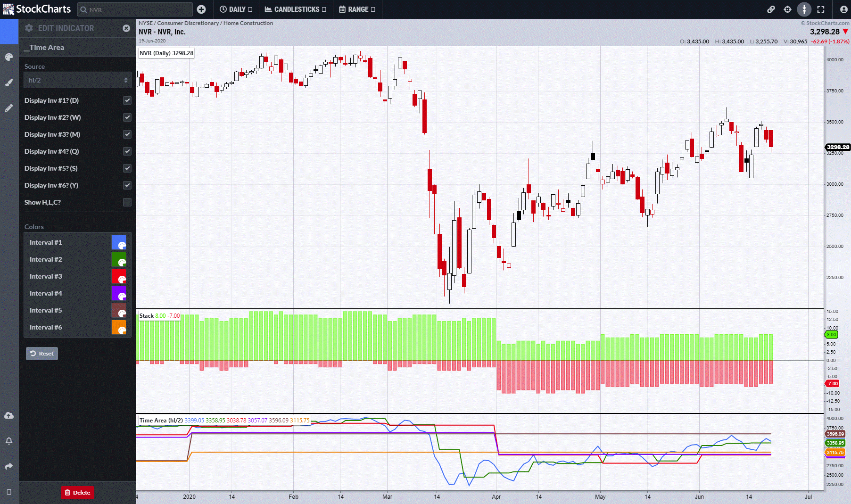This screenshot has width=851, height=504.
Task: Click the 3,298.28 last price text
Action: pyautogui.click(x=825, y=32)
